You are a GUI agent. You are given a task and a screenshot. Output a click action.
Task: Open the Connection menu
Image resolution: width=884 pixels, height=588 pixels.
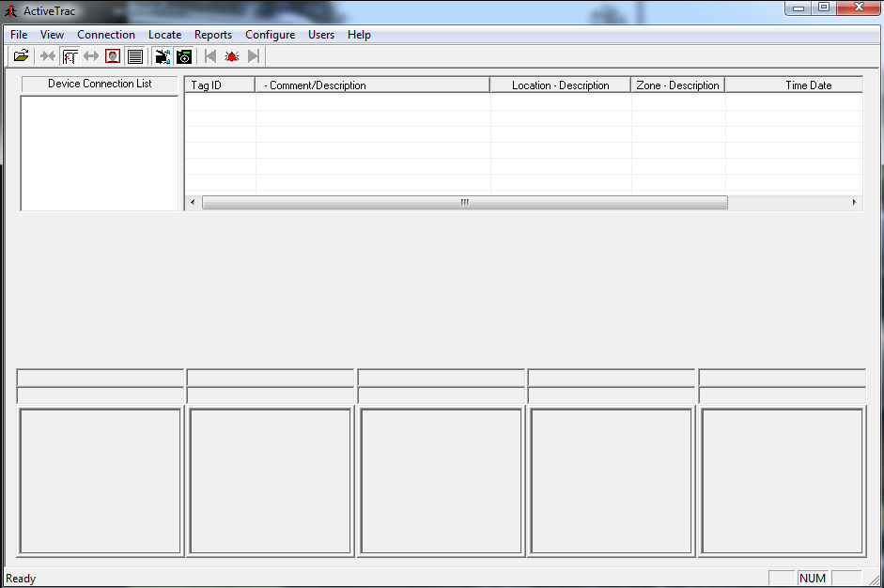[x=106, y=35]
